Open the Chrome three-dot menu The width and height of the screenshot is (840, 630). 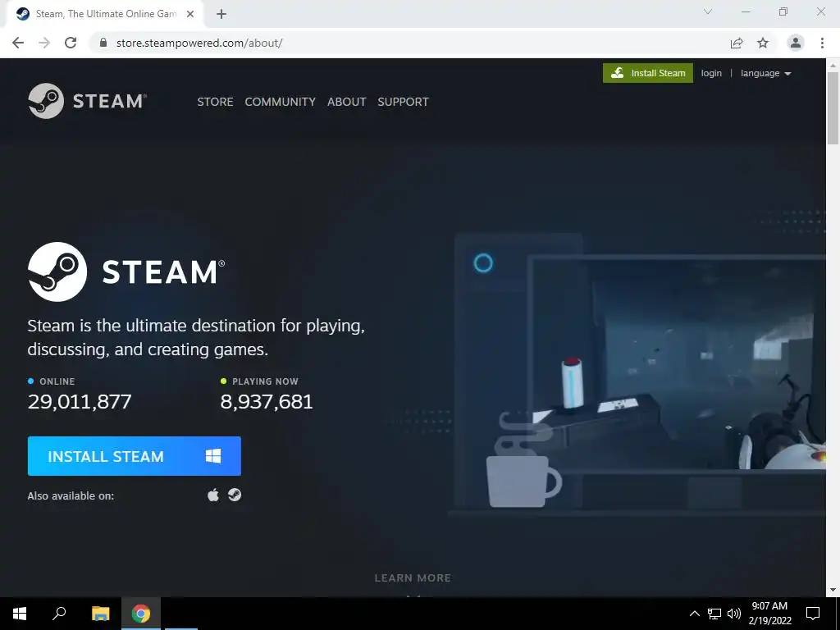pos(822,43)
